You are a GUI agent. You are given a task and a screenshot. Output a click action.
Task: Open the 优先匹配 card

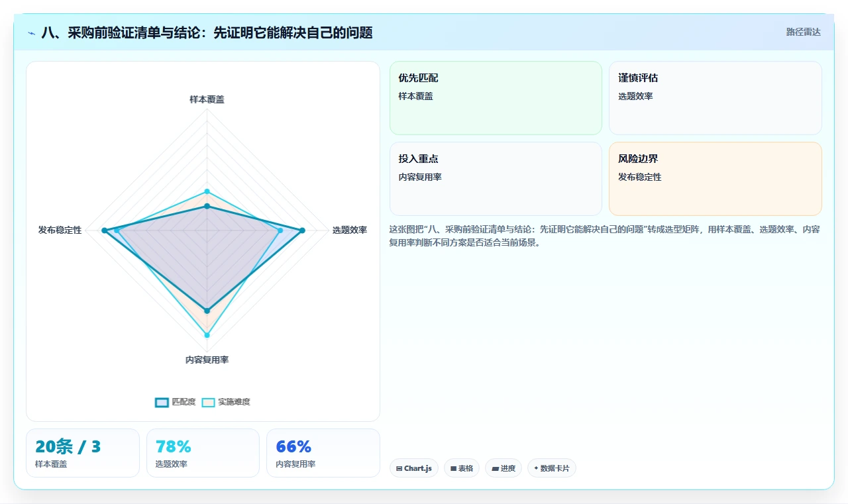click(496, 98)
